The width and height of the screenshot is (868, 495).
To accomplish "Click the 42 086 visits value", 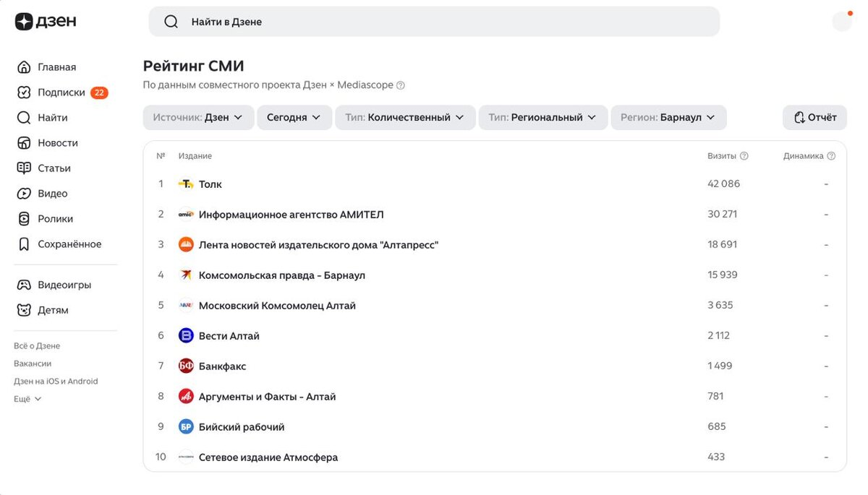I will (724, 184).
